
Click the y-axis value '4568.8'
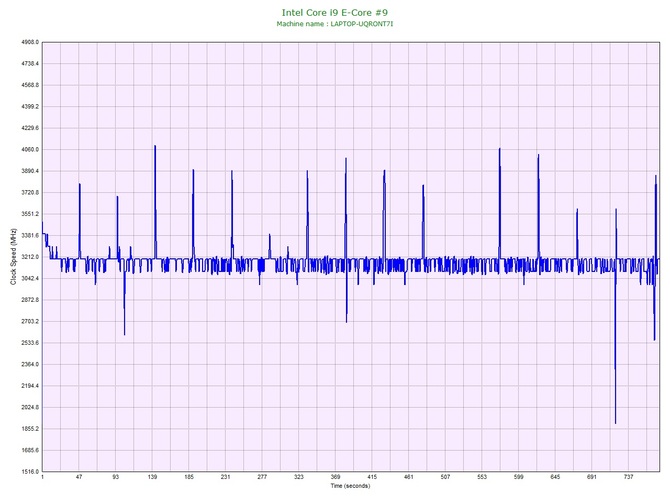[x=30, y=85]
